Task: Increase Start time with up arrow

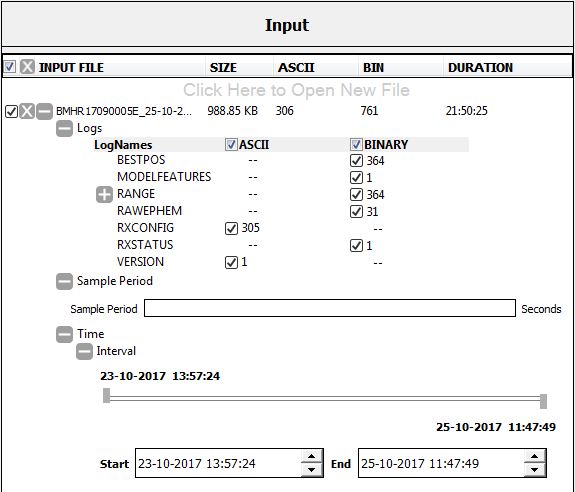Action: tap(311, 456)
